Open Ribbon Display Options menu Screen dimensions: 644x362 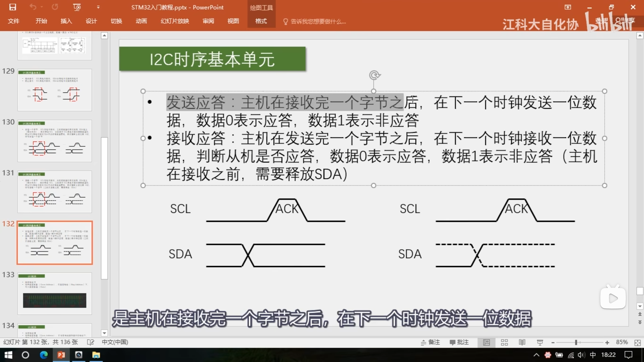point(568,7)
